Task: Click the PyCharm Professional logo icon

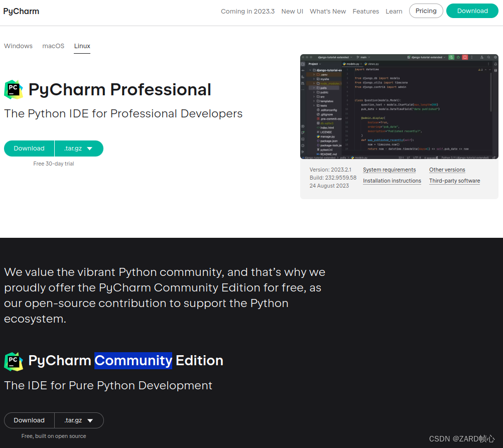Action: coord(14,89)
